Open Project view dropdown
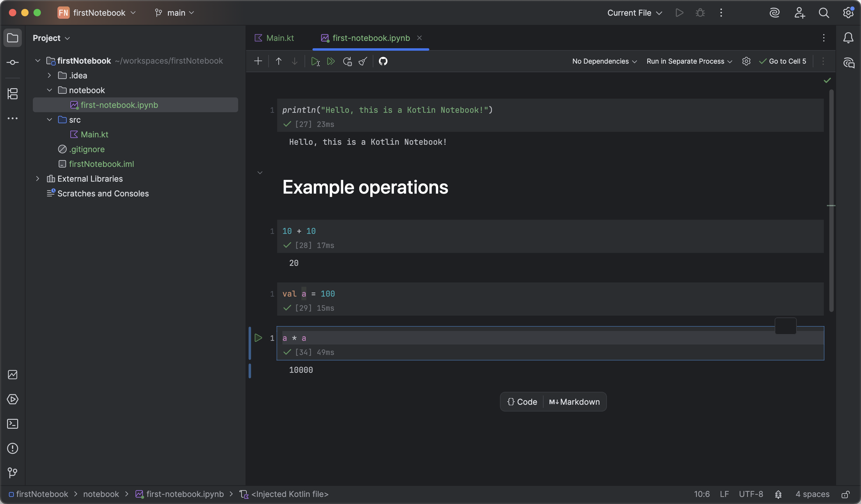This screenshot has height=504, width=861. 51,38
